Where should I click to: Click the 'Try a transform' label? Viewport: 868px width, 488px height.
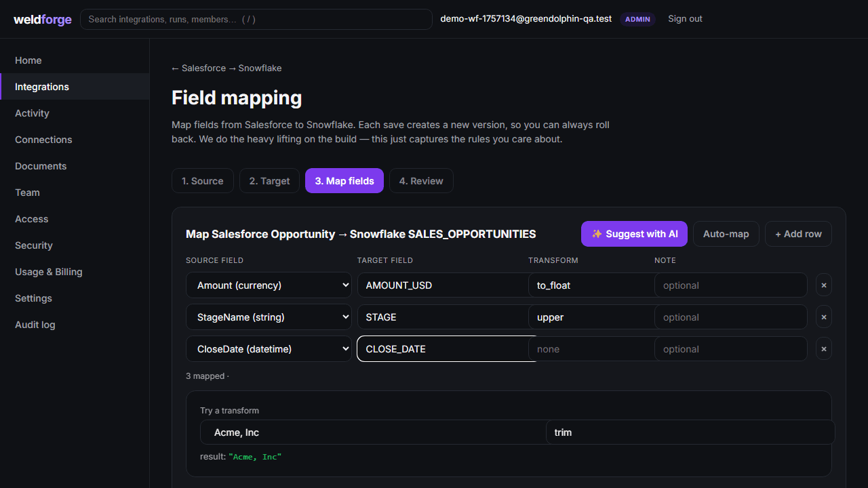tap(229, 411)
